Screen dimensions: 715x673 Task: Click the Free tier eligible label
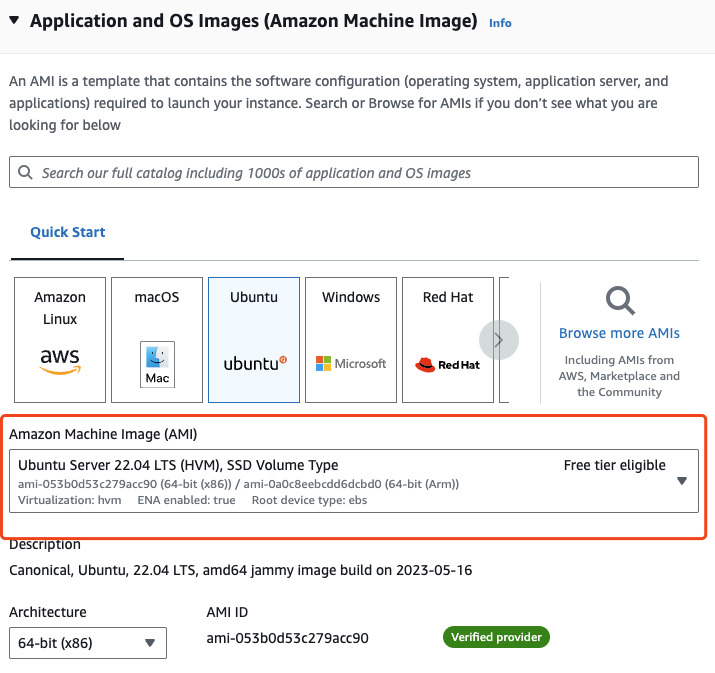(614, 465)
